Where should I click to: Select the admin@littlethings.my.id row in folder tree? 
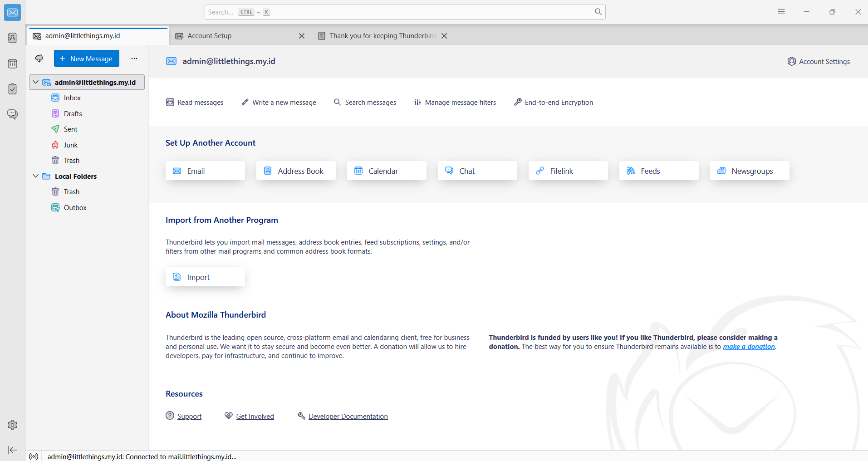click(87, 82)
